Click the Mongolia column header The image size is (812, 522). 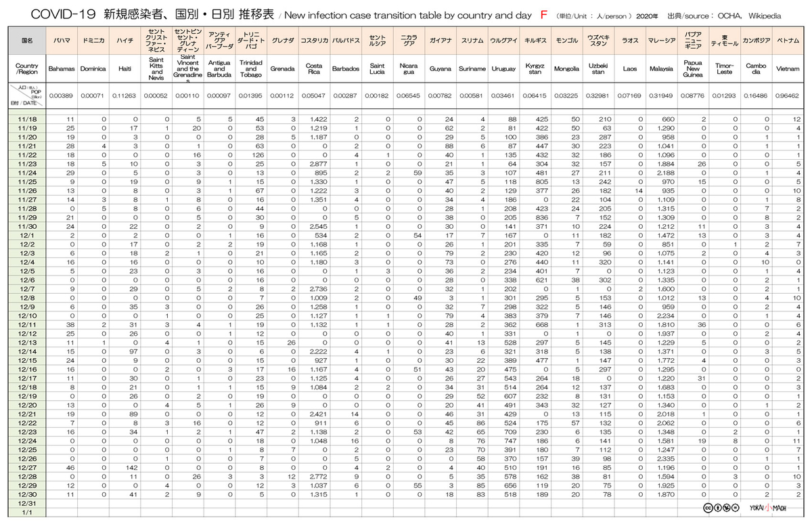566,69
